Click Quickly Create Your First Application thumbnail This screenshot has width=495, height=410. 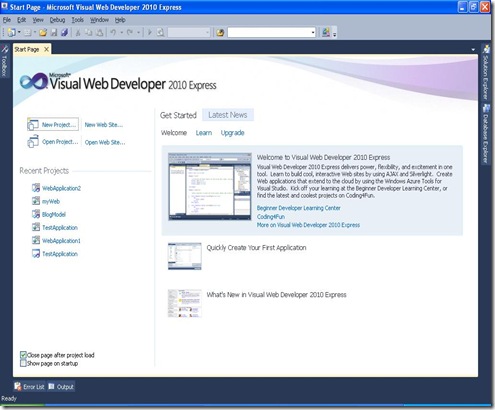pos(185,256)
